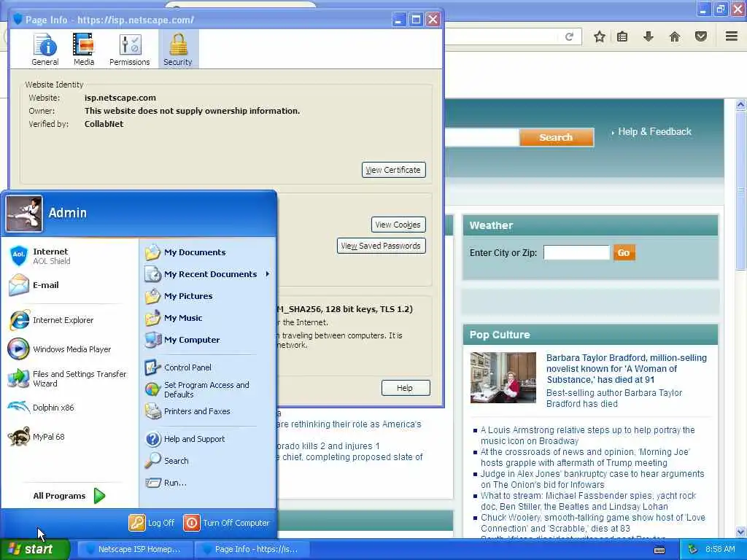Click the Weather Go button

pyautogui.click(x=624, y=253)
